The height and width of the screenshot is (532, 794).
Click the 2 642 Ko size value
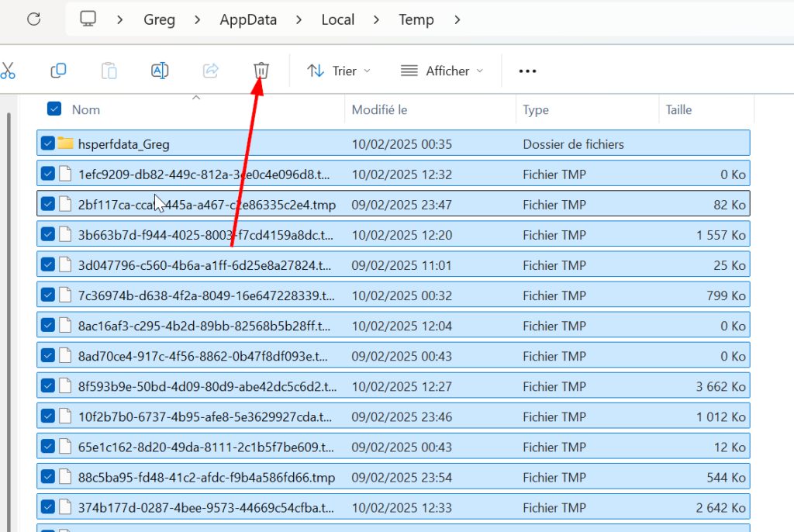(720, 508)
